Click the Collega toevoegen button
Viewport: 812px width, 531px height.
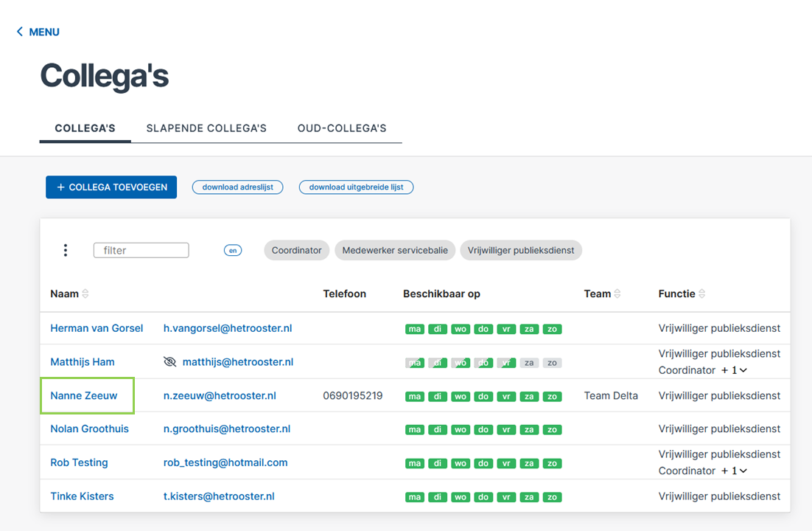[x=111, y=187]
